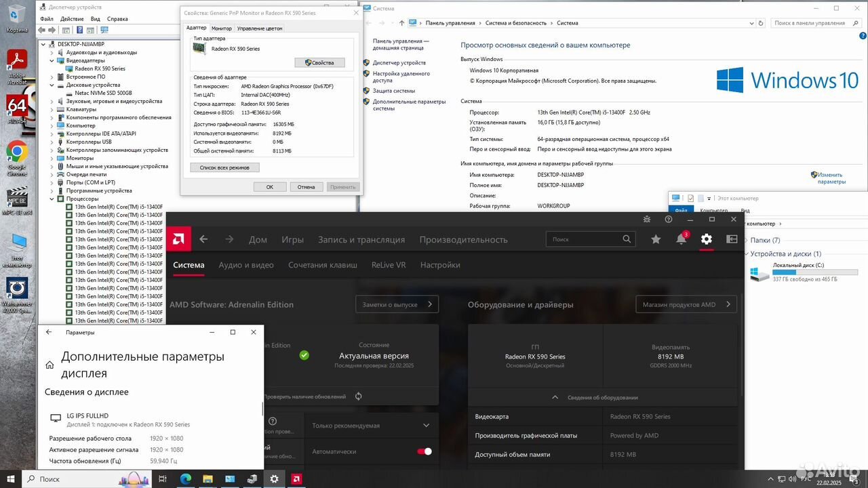This screenshot has height=488, width=868.
Task: Select Netac NVMe SSD 500GB device
Action: point(104,93)
